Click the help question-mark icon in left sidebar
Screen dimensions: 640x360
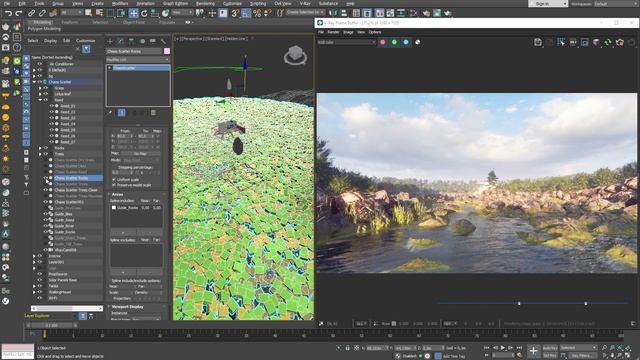tap(17, 47)
